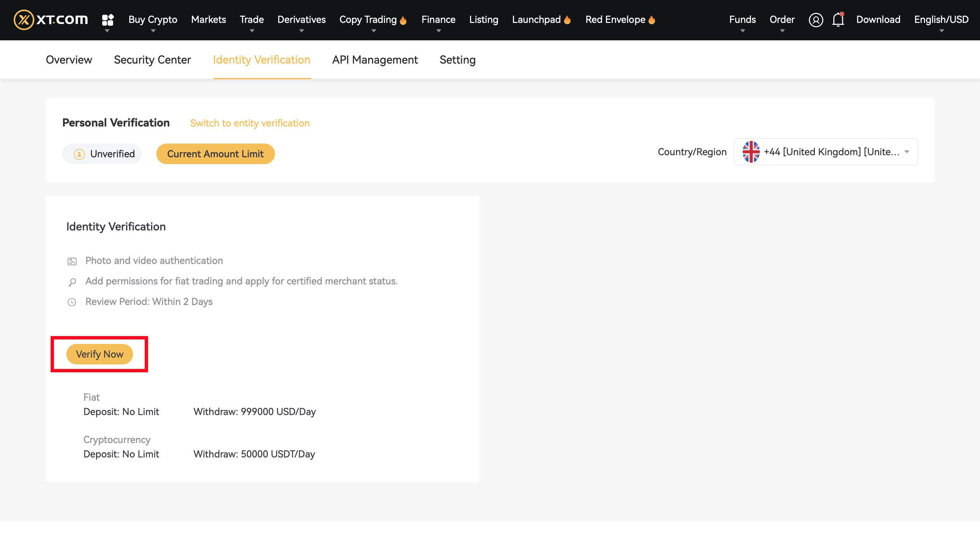The height and width of the screenshot is (560, 980).
Task: Click the United Kingdom flag icon
Action: pyautogui.click(x=751, y=152)
